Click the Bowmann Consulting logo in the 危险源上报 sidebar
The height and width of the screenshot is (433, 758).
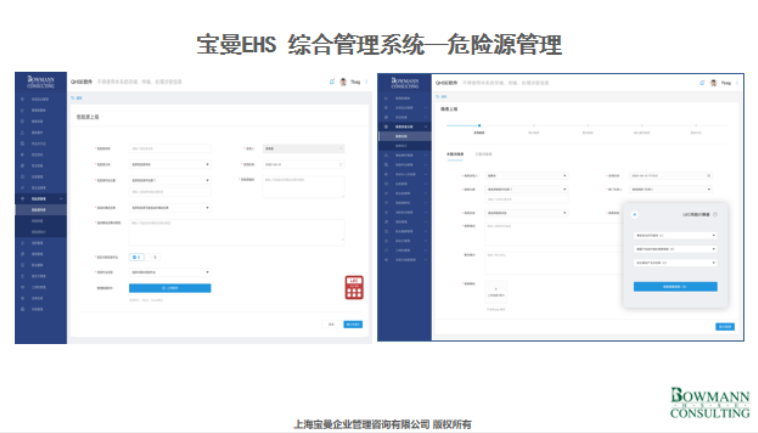tap(41, 81)
